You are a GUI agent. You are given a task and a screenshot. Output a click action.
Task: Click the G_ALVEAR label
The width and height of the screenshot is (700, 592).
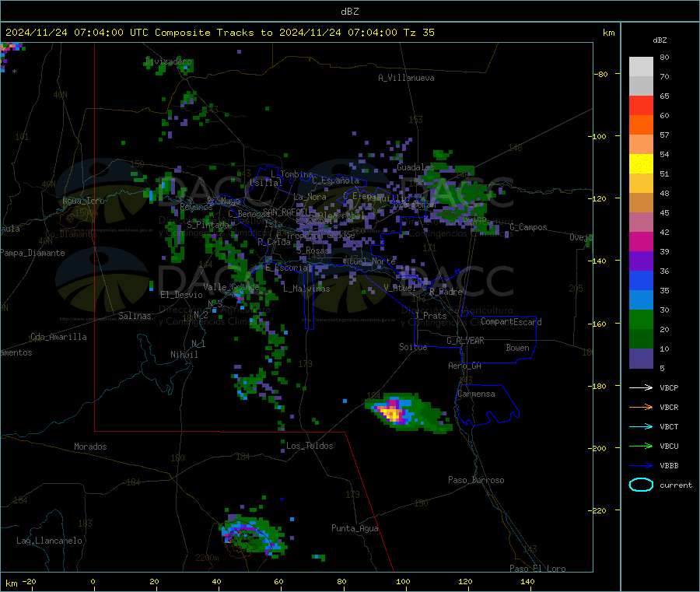[x=466, y=341]
